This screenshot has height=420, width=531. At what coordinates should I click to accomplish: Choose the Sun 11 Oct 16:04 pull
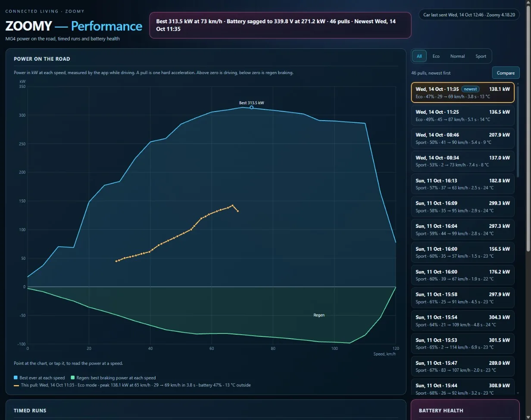coord(462,230)
